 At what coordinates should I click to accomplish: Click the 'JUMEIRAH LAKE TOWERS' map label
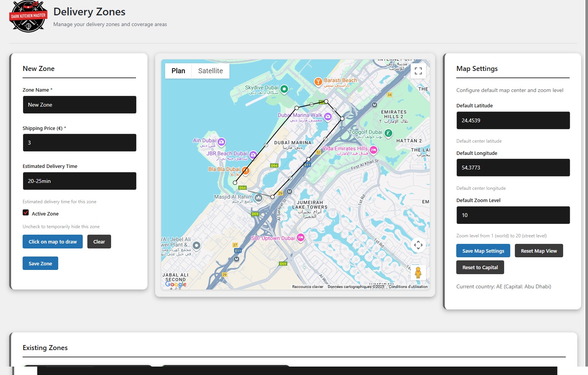pyautogui.click(x=310, y=205)
